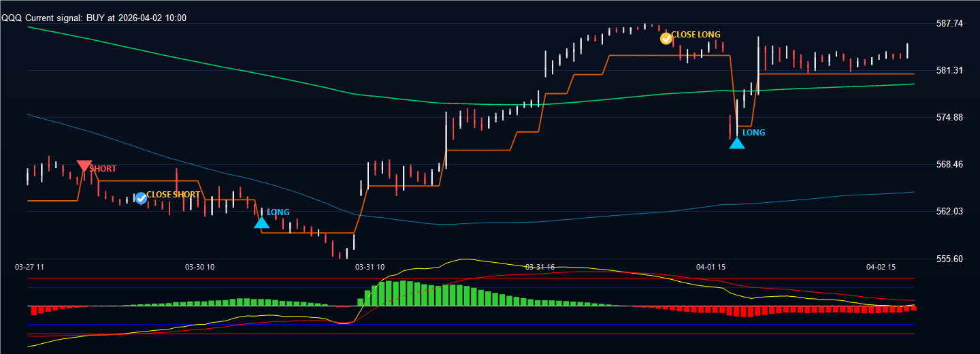Select the 568.46 price axis label
Screen dimensions: 980x354
click(949, 164)
